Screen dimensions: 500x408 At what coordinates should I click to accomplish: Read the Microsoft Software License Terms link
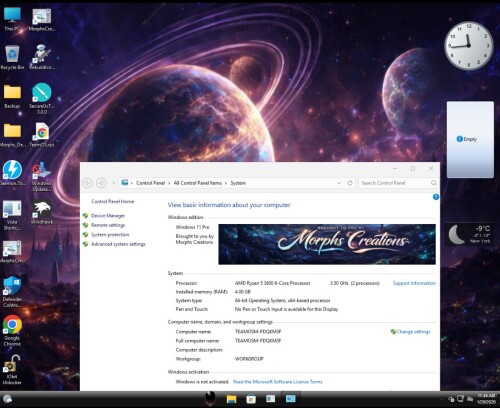(277, 382)
